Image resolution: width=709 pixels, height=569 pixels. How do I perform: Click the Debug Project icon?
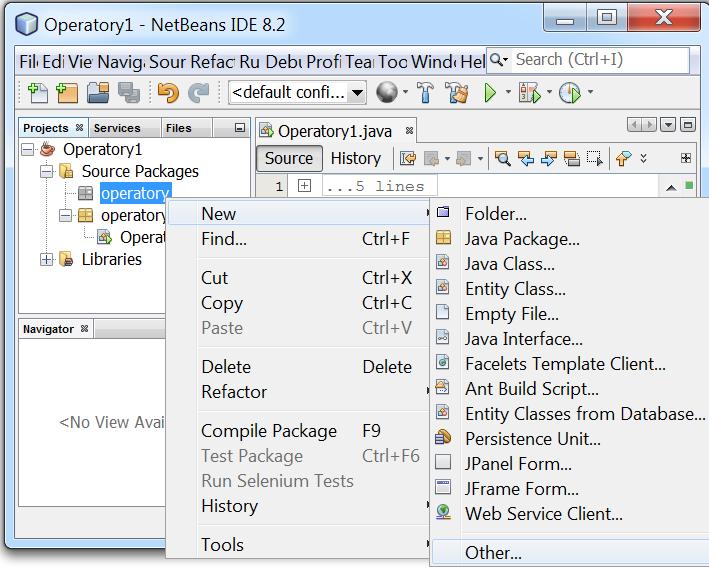[x=529, y=93]
